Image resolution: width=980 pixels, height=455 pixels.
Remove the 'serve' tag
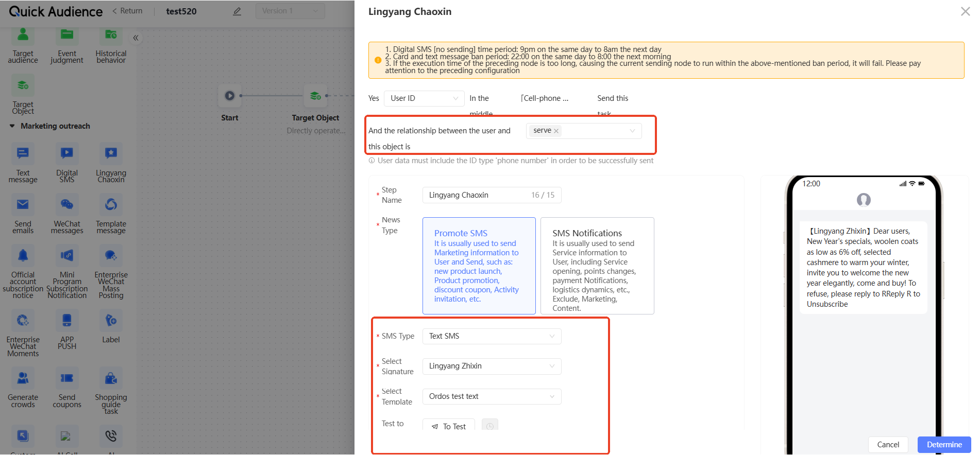coord(556,131)
